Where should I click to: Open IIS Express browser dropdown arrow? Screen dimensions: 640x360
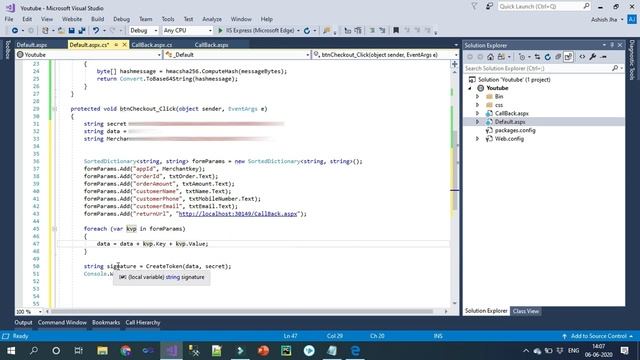tap(298, 31)
